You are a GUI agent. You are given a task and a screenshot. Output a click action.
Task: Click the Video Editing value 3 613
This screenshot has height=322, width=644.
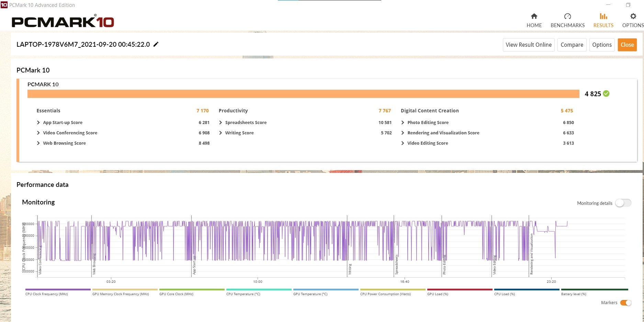click(568, 143)
